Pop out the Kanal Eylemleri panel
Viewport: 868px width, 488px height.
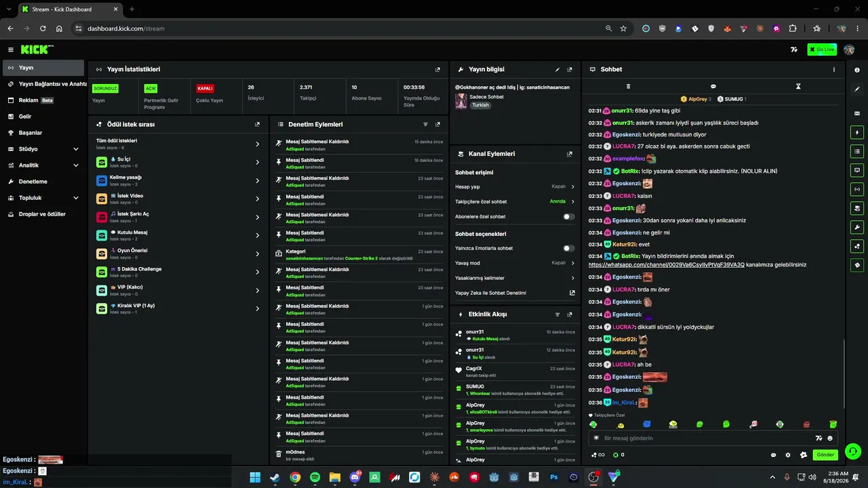[x=570, y=154]
